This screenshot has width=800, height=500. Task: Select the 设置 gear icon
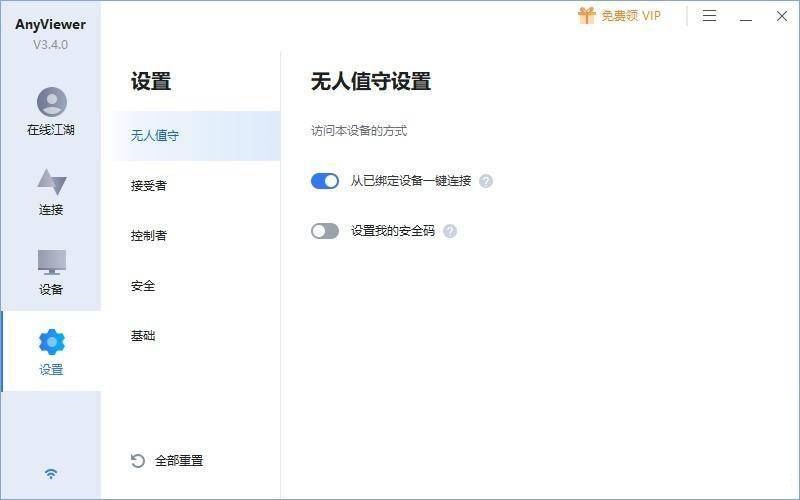[51, 342]
